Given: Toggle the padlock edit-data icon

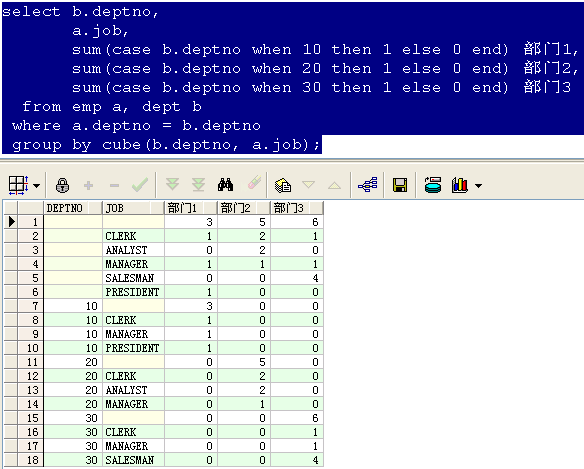Looking at the screenshot, I should point(62,185).
